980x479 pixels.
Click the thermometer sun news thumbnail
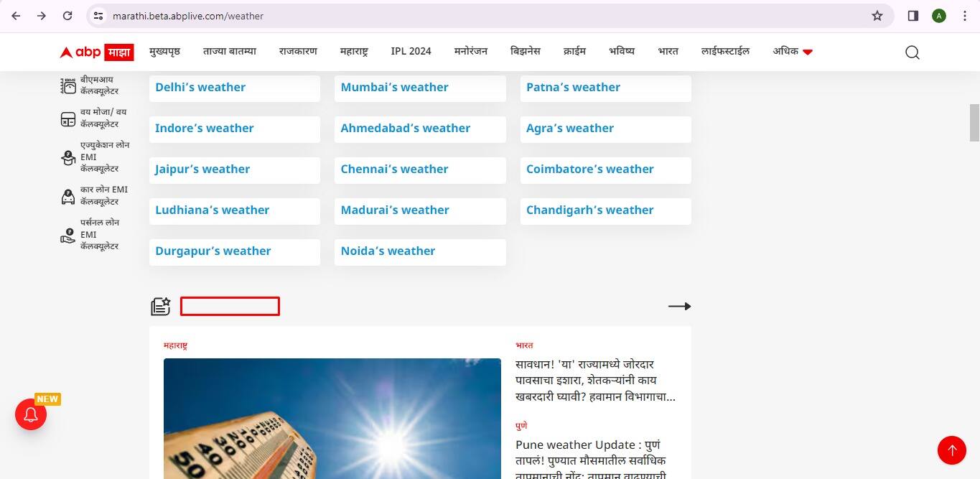point(332,418)
